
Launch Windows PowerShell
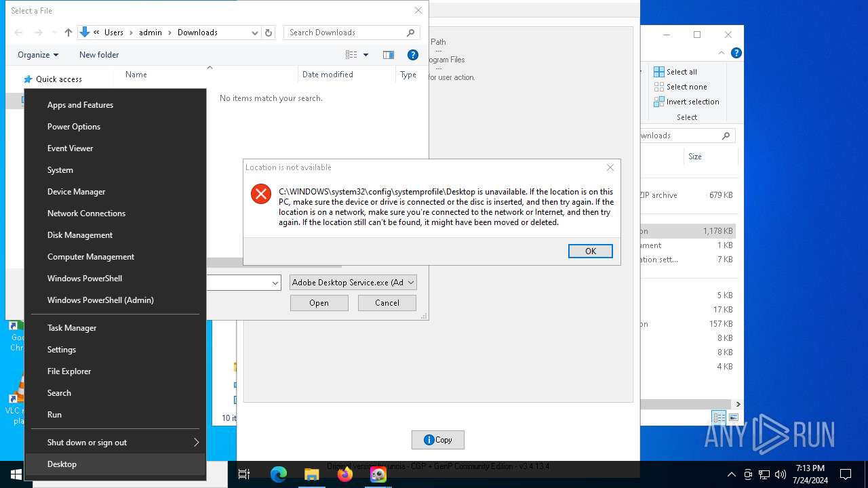(115, 279)
